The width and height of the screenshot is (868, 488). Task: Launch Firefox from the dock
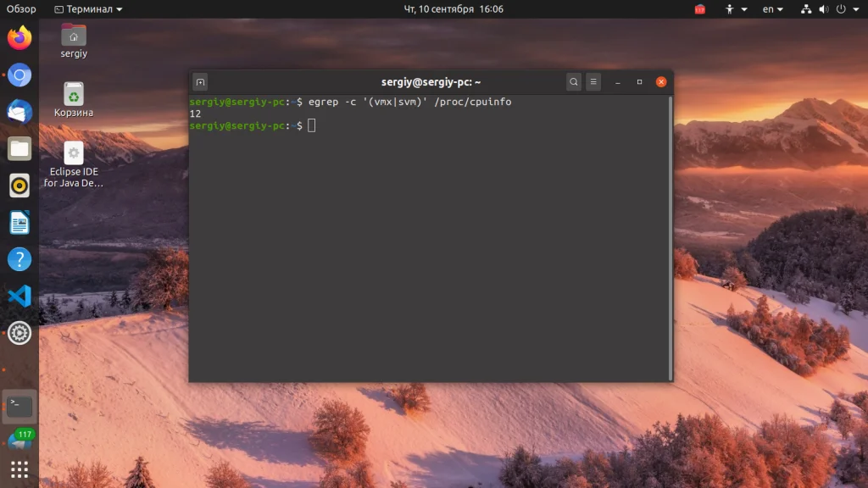pyautogui.click(x=19, y=37)
